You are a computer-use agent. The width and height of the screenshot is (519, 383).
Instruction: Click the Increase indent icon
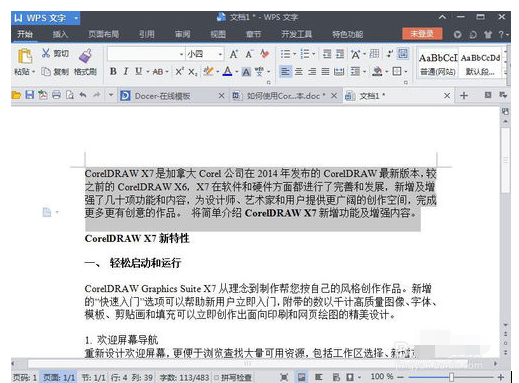point(340,54)
